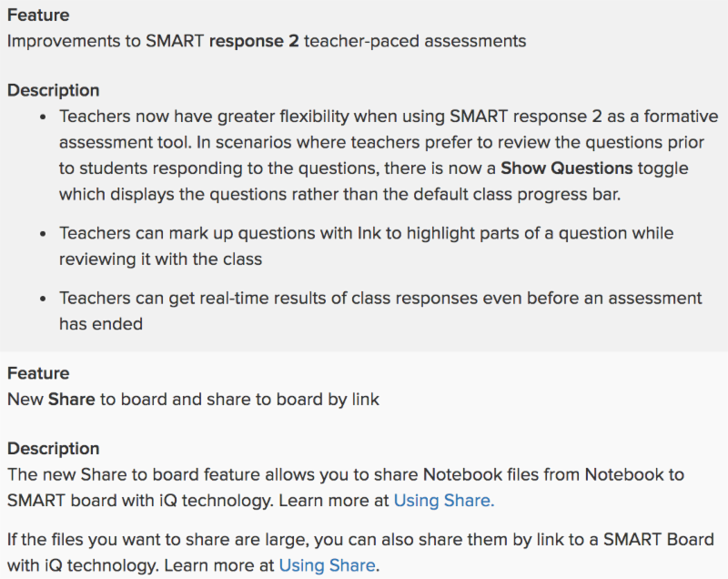The width and height of the screenshot is (728, 579).
Task: Click the bullet dot before "Teachers can mark up"
Action: 44,234
